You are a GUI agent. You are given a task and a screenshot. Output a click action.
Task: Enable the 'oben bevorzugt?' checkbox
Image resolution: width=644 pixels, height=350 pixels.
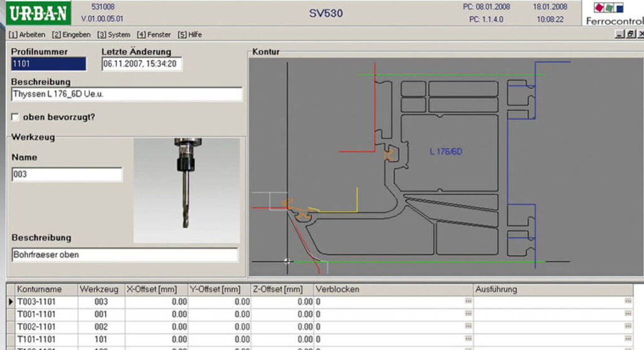(15, 118)
